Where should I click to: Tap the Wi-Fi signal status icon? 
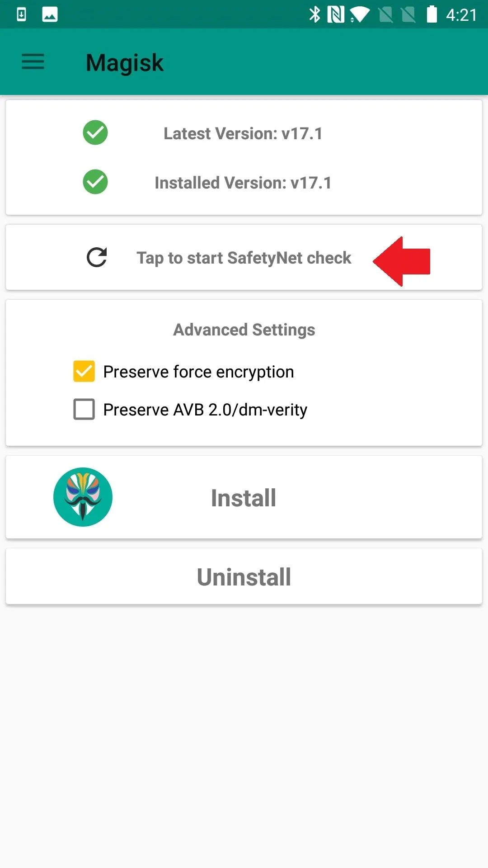[x=360, y=15]
